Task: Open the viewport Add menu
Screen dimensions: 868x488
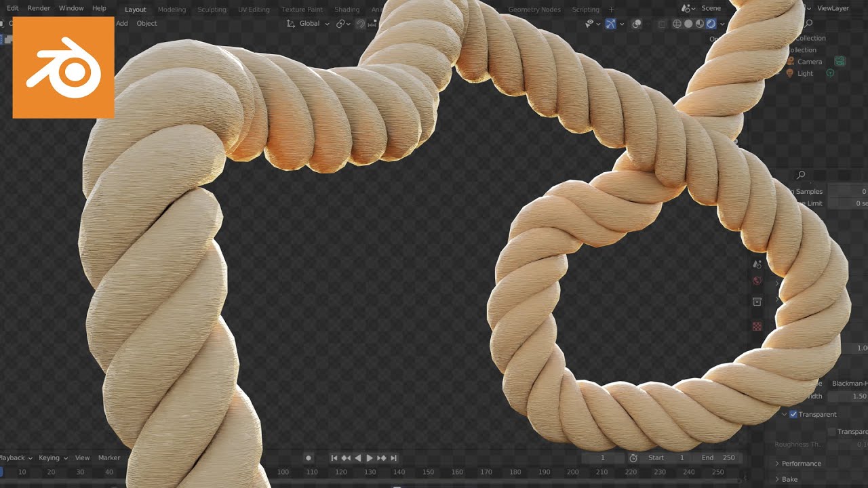Action: click(x=121, y=23)
